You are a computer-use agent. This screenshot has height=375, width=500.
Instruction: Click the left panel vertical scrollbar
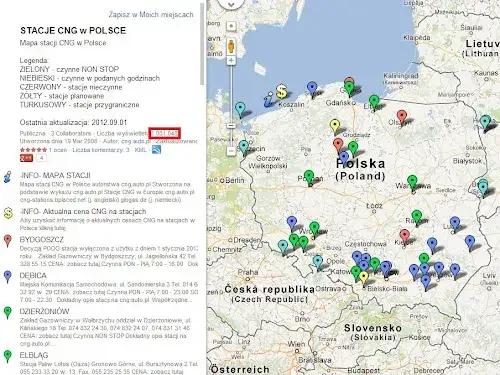tap(202, 44)
